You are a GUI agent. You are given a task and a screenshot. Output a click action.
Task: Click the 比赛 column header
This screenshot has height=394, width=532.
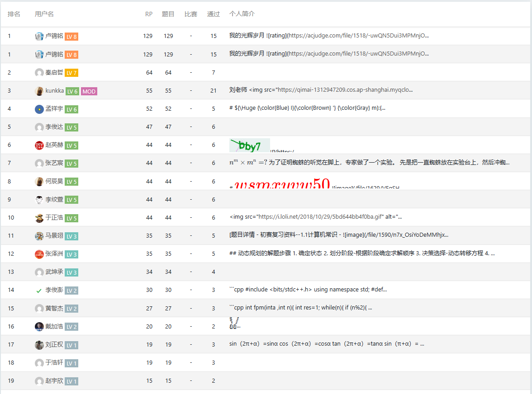(x=191, y=14)
